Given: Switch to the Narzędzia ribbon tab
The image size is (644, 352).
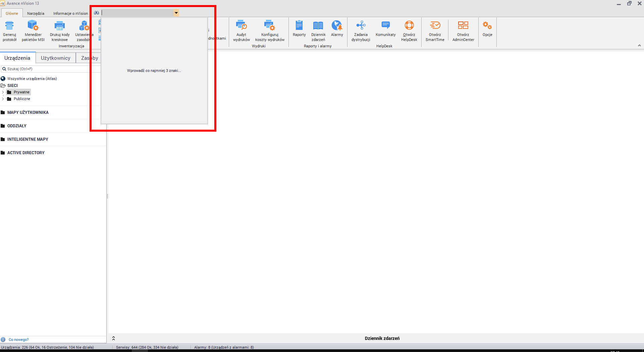Looking at the screenshot, I should [x=36, y=13].
